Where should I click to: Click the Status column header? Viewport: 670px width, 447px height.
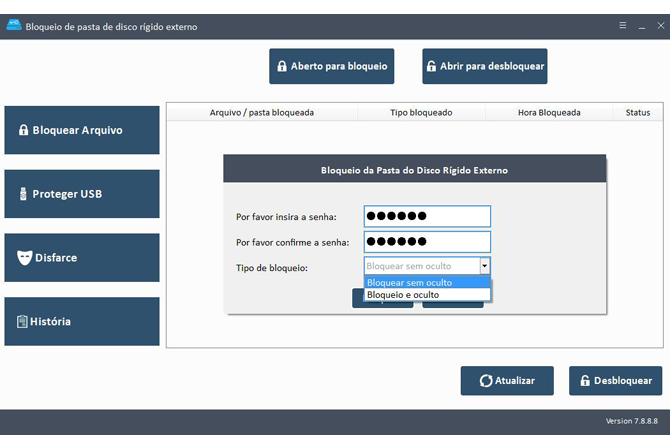pos(637,112)
